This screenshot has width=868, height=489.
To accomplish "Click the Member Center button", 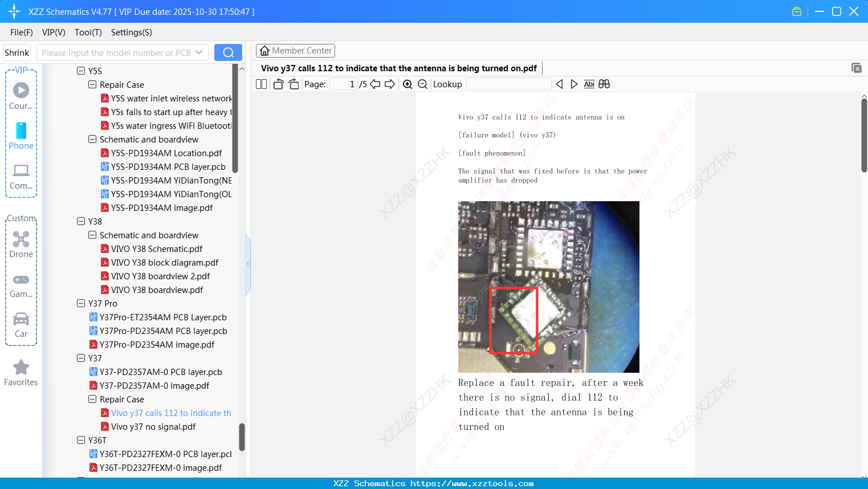I will click(295, 50).
